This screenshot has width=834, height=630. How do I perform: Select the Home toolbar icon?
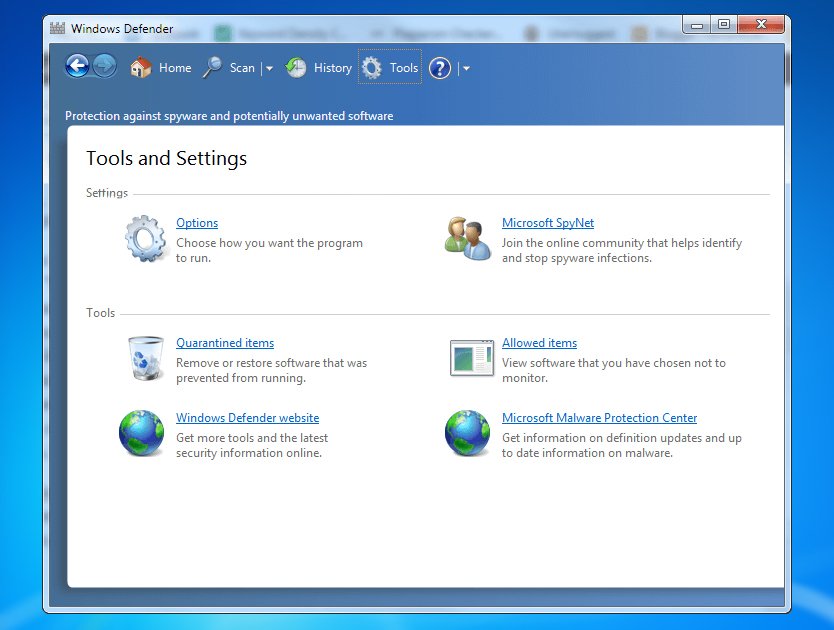[141, 67]
